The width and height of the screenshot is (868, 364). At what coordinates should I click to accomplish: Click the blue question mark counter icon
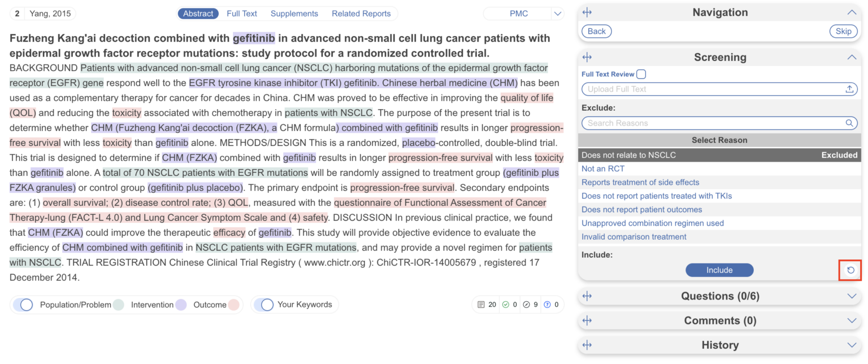[x=548, y=304]
